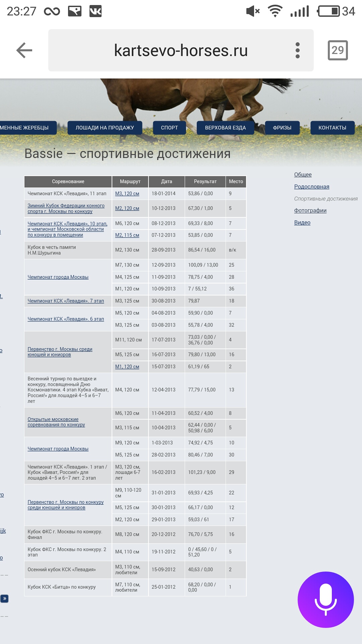This screenshot has height=644, width=362.
Task: Open the Общее sidebar link
Action: point(303,174)
